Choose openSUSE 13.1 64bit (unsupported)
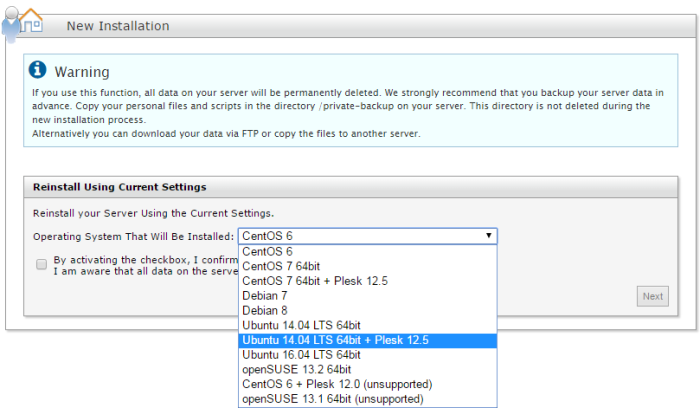Viewport: 700px width, 414px height. pos(332,399)
